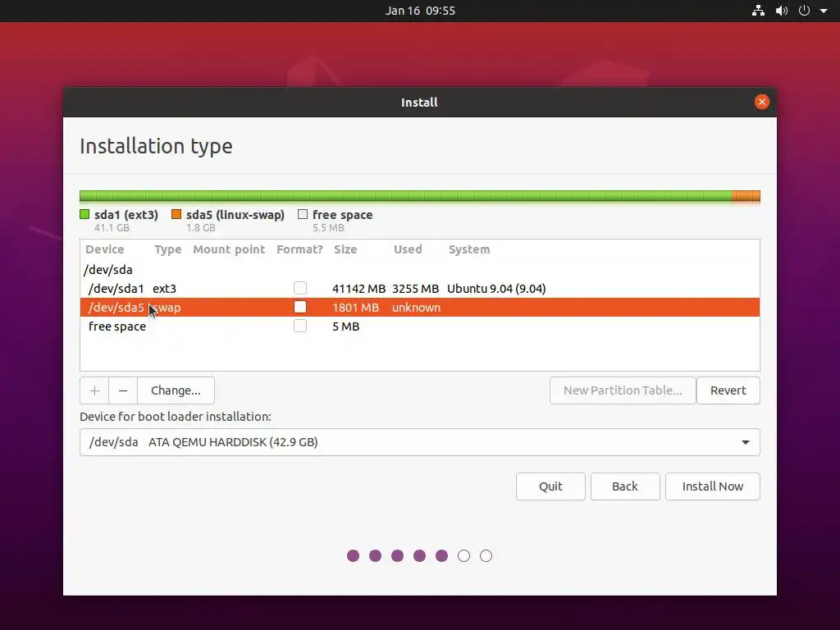The image size is (840, 630).
Task: Click the last empty progress dot
Action: 486,556
